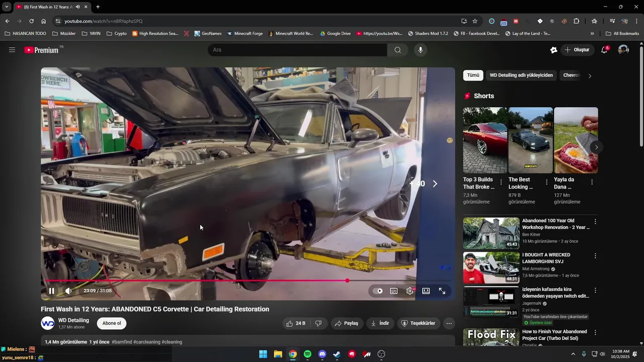
Task: Dislike the video with thumbs down
Action: [318, 323]
